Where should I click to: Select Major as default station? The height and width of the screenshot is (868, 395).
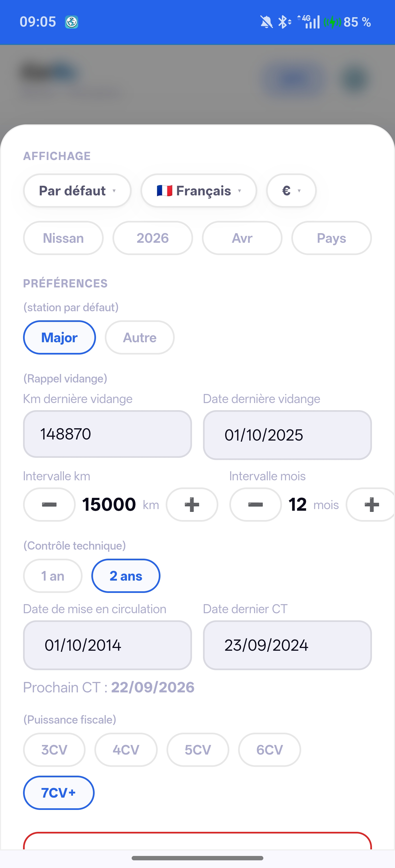(59, 337)
